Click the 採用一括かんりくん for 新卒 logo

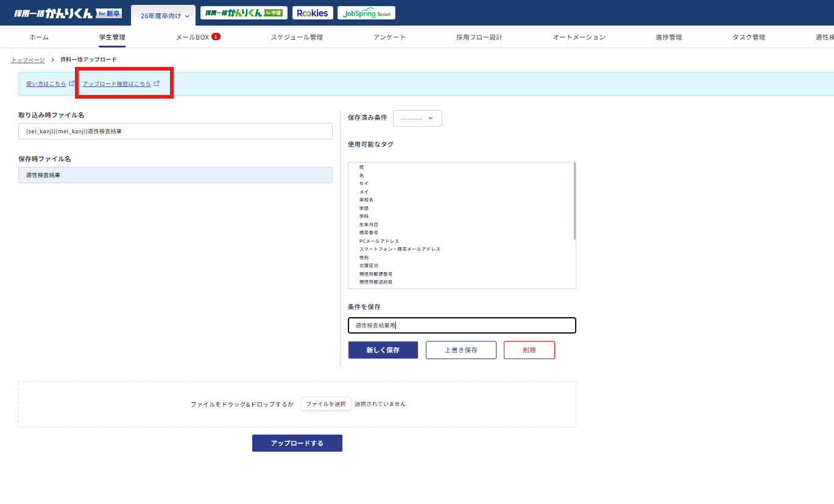coord(68,13)
